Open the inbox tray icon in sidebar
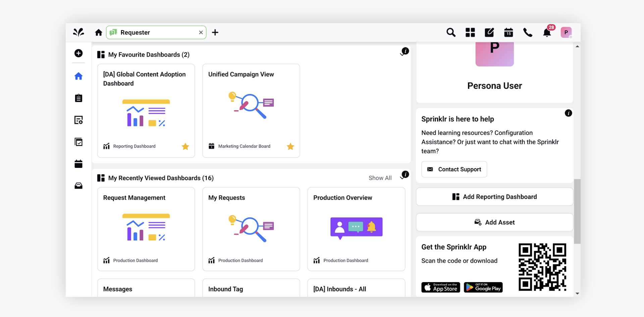Image resolution: width=644 pixels, height=317 pixels. (78, 186)
